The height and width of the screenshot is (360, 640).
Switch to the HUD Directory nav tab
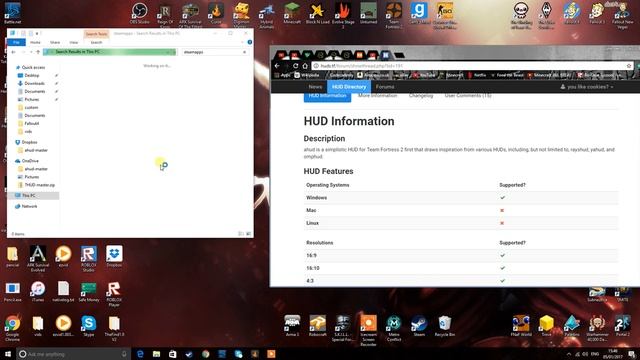coord(349,87)
